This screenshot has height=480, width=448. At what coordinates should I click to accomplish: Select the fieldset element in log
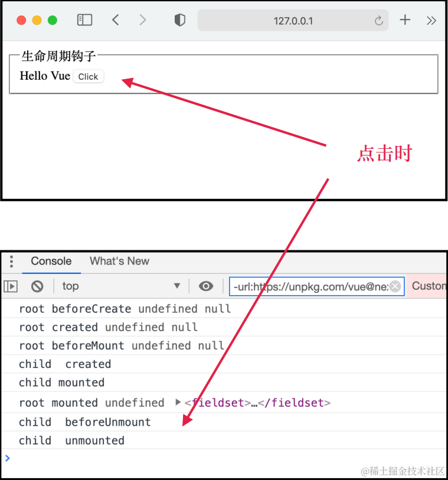click(257, 403)
